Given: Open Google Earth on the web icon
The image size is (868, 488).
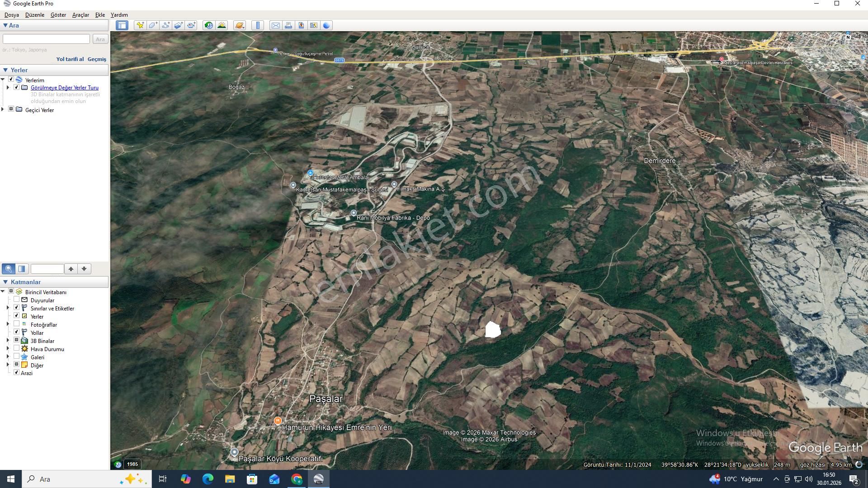Looking at the screenshot, I should click(326, 25).
